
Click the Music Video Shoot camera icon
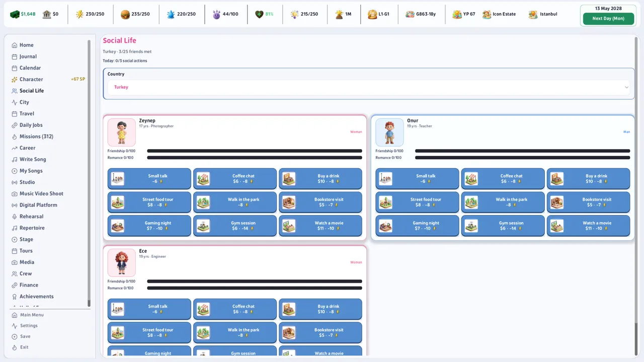click(15, 194)
